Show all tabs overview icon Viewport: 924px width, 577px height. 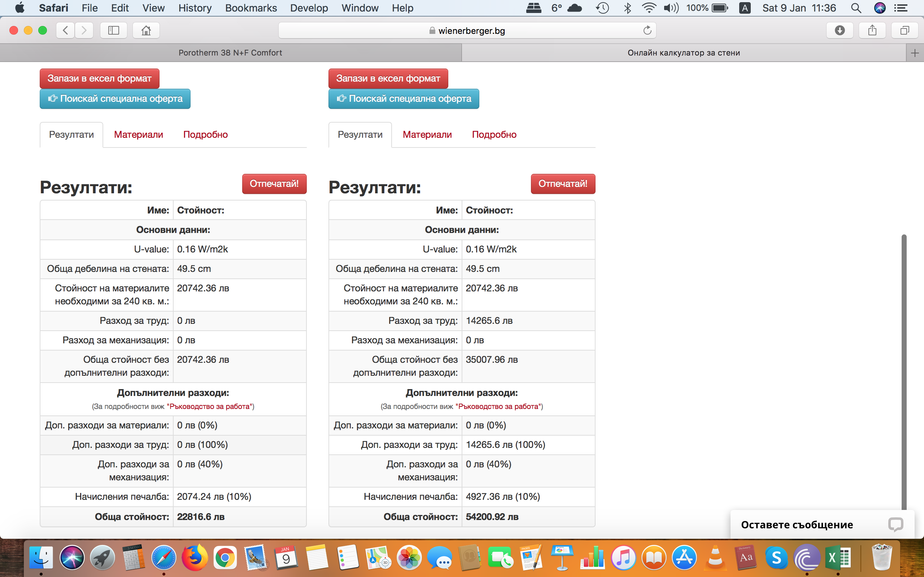coord(904,31)
